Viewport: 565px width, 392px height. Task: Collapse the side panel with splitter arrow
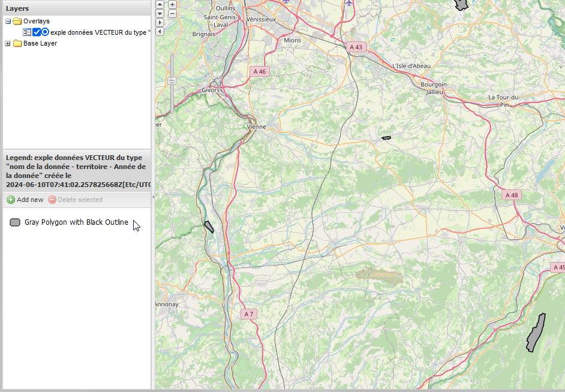coord(153,197)
